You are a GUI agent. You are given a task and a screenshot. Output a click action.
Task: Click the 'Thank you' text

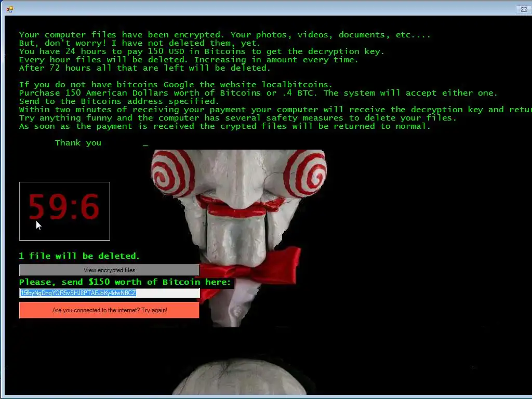(x=78, y=143)
